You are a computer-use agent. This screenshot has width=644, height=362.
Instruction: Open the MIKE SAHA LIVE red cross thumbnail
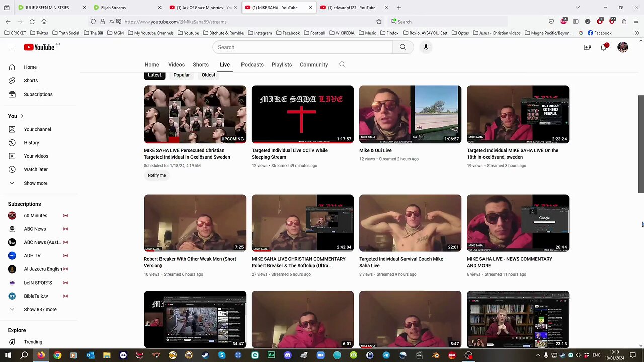click(x=302, y=114)
